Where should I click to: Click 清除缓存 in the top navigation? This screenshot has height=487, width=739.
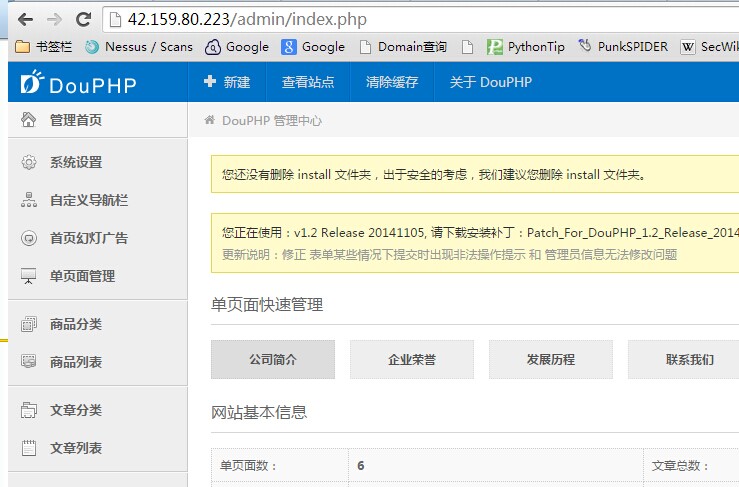(x=392, y=82)
